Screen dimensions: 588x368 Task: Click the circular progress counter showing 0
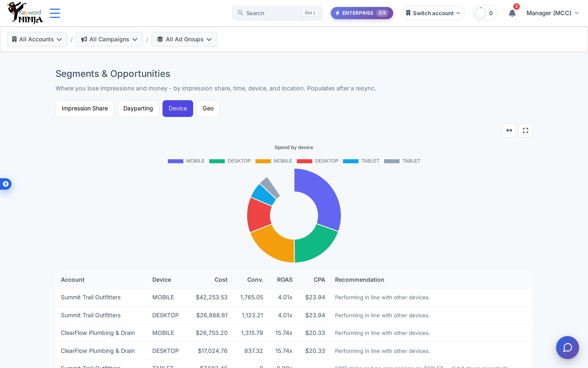[484, 13]
